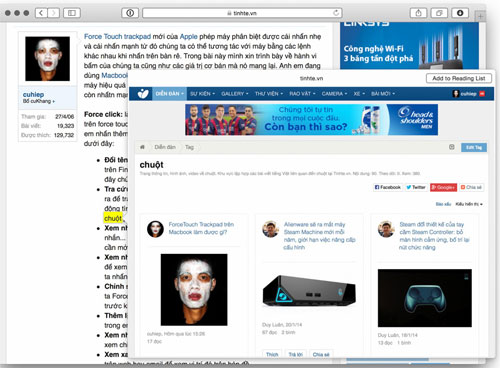Open Steam Controller redesign article link

point(434,236)
